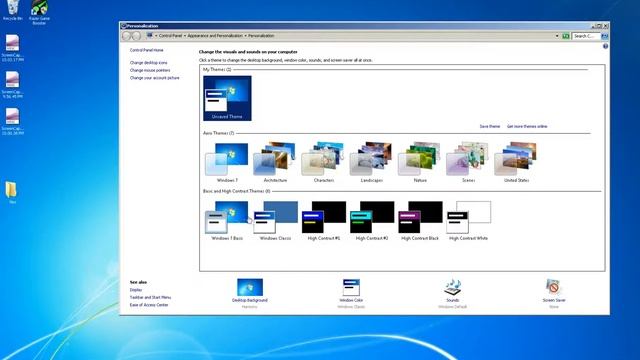This screenshot has width=640, height=360.
Task: Choose the Windows 7 Basic theme
Action: coord(227,220)
